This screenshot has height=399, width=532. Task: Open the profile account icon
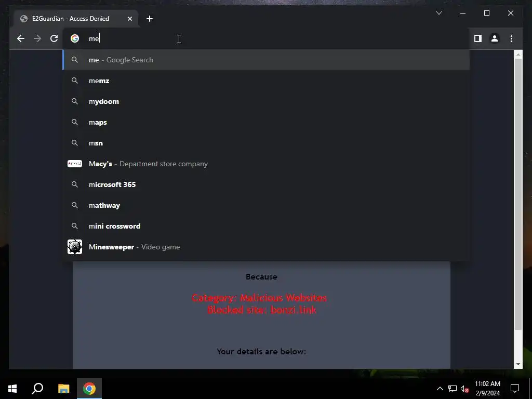click(x=495, y=38)
